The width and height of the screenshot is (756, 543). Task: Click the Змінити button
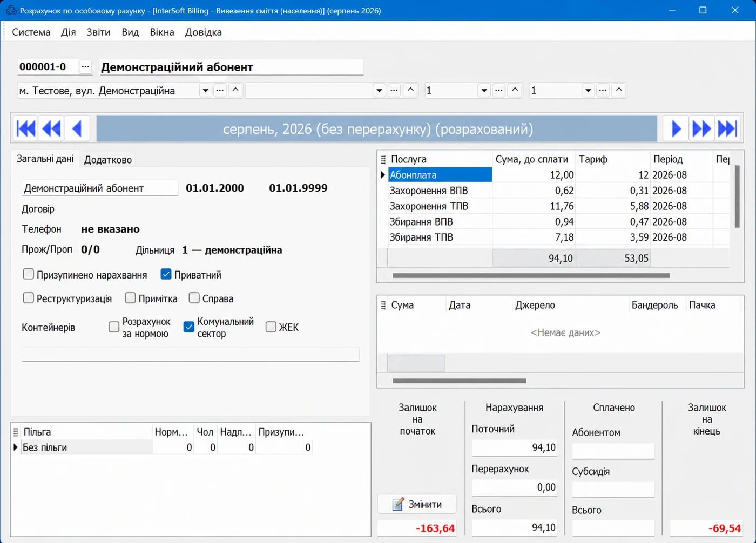click(417, 504)
